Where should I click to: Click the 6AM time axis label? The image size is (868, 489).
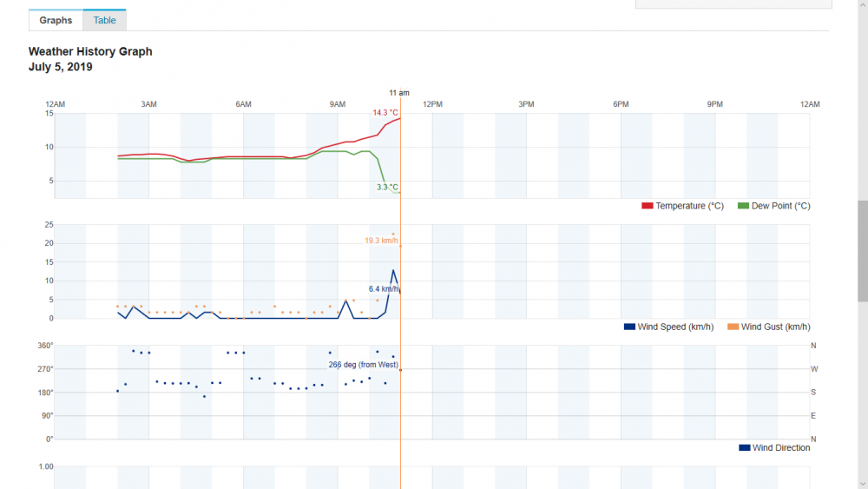[243, 104]
